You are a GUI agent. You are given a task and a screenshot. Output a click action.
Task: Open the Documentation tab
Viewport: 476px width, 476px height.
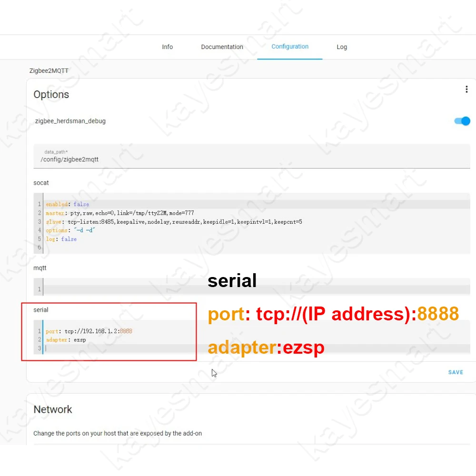click(222, 47)
